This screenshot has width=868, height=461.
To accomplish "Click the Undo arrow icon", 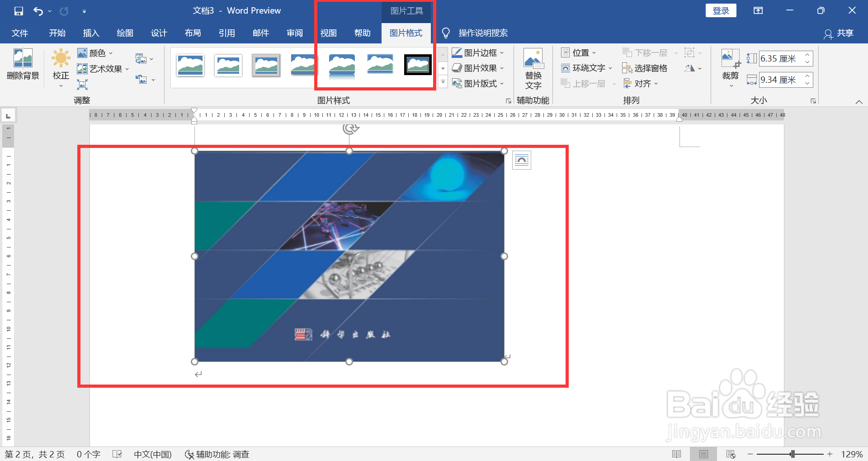I will click(38, 11).
